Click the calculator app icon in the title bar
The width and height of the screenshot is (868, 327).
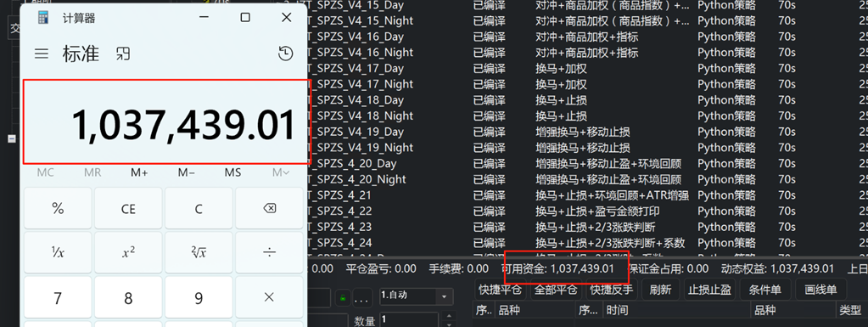pos(43,18)
